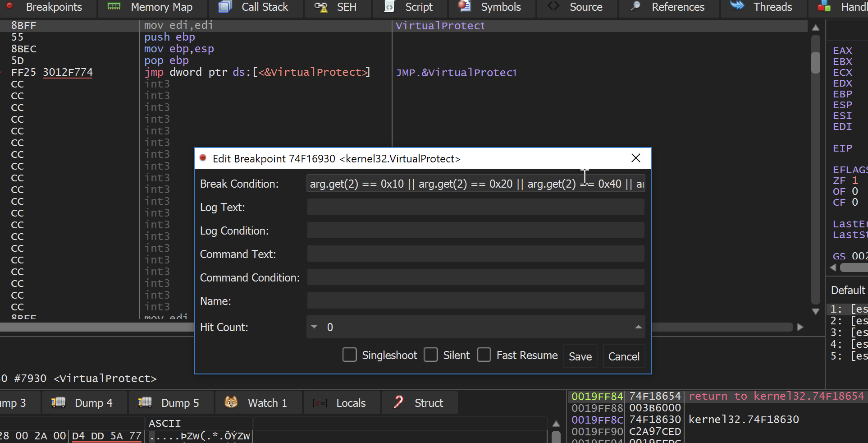Click the Source code brackets icon
This screenshot has height=443, width=868.
553,6
